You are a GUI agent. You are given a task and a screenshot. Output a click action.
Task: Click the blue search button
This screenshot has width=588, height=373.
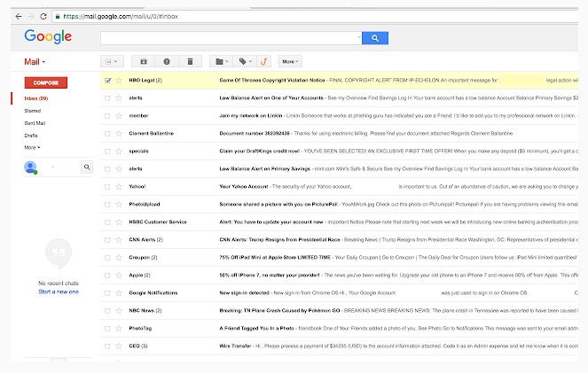(x=374, y=38)
